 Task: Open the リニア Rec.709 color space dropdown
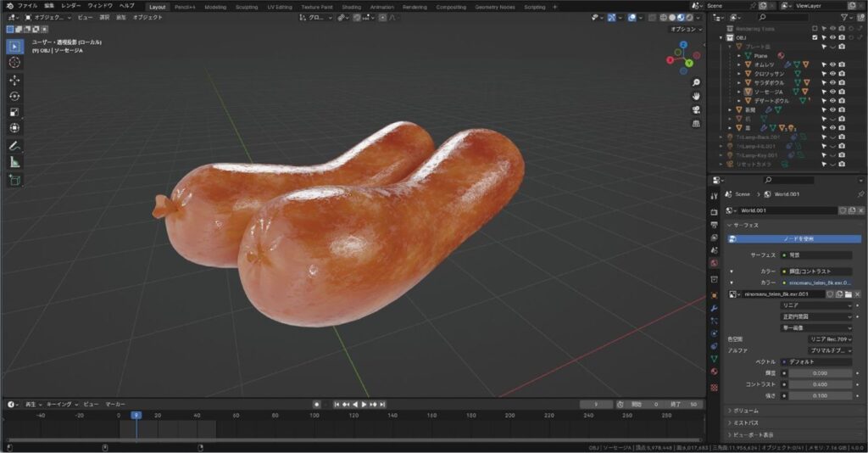point(829,339)
